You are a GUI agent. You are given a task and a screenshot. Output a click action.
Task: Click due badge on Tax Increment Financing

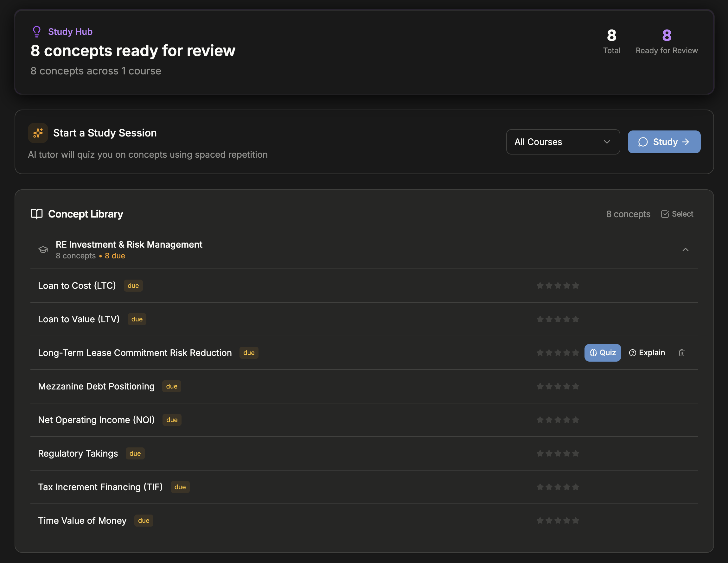[x=180, y=487]
